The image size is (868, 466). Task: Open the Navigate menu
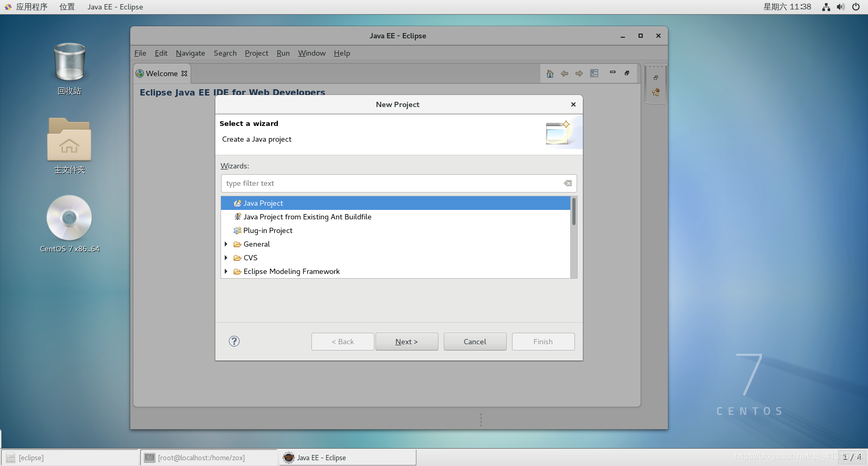tap(190, 53)
